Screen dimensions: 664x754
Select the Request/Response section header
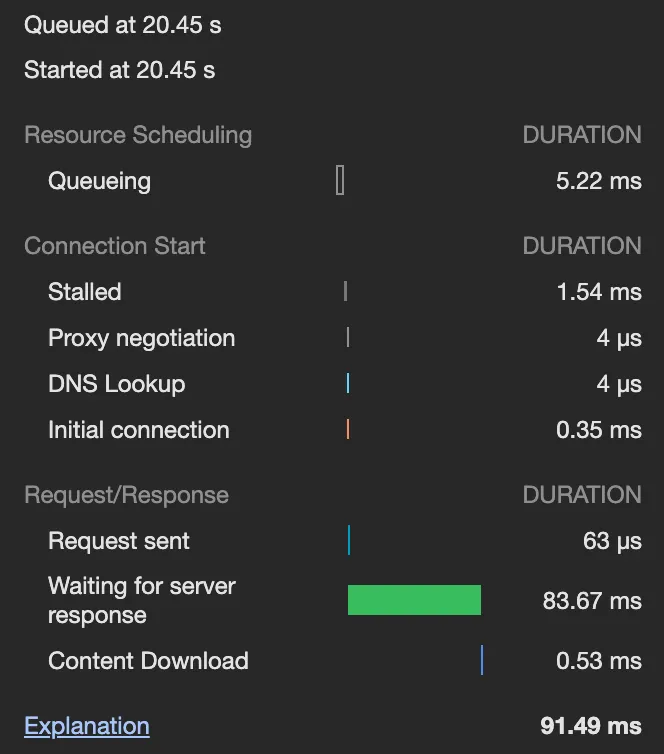[x=126, y=495]
